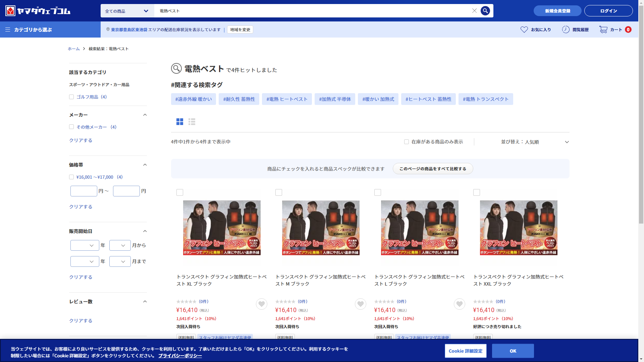This screenshot has height=362, width=644.
Task: Favorite the XL ブラック vest heart icon
Action: coord(261,304)
